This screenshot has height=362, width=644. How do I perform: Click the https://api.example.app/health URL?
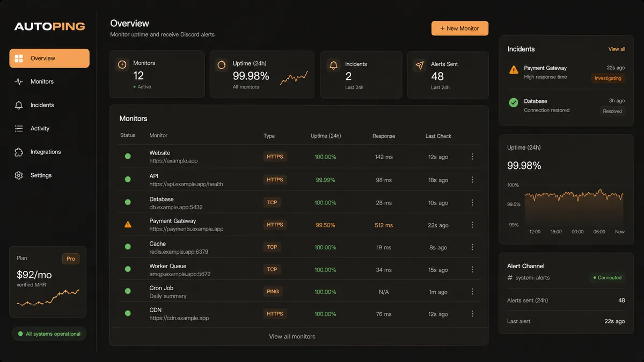(186, 184)
